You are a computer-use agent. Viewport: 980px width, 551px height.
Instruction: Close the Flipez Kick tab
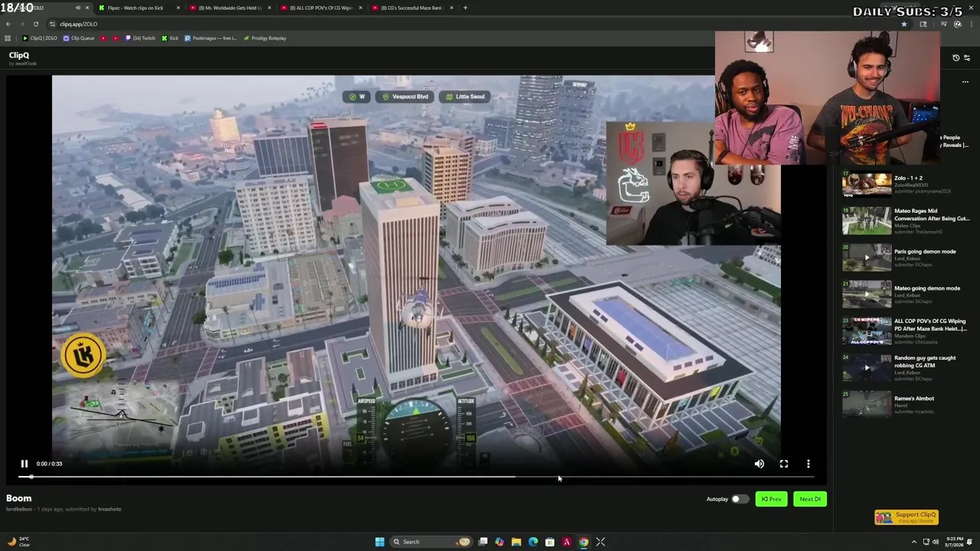[178, 8]
